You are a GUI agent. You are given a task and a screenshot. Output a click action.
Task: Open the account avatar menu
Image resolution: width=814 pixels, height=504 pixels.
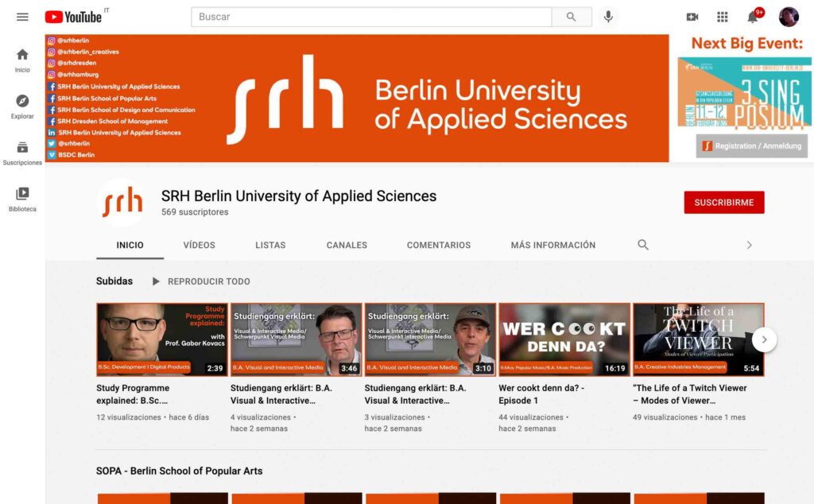tap(789, 17)
